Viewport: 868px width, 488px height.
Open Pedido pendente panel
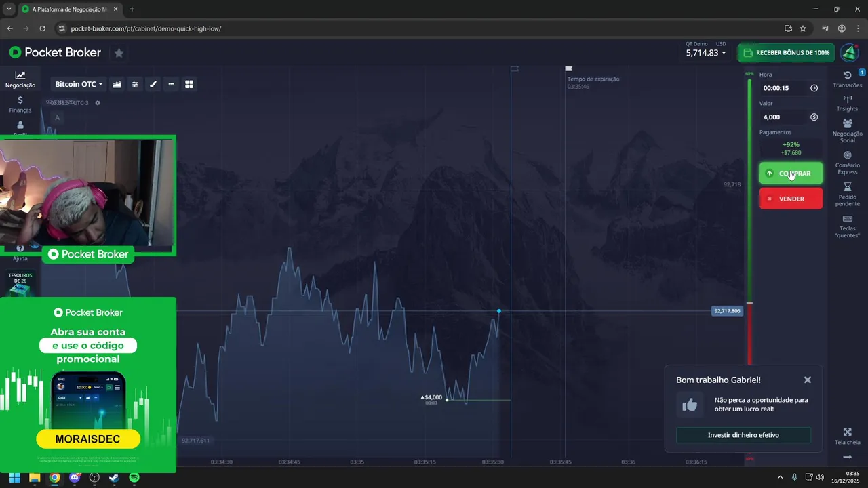click(x=847, y=195)
